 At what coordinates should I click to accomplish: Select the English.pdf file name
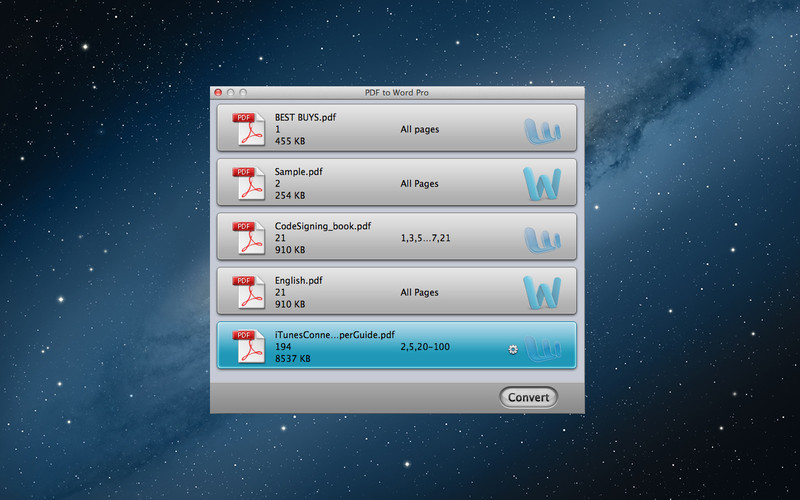click(x=298, y=281)
